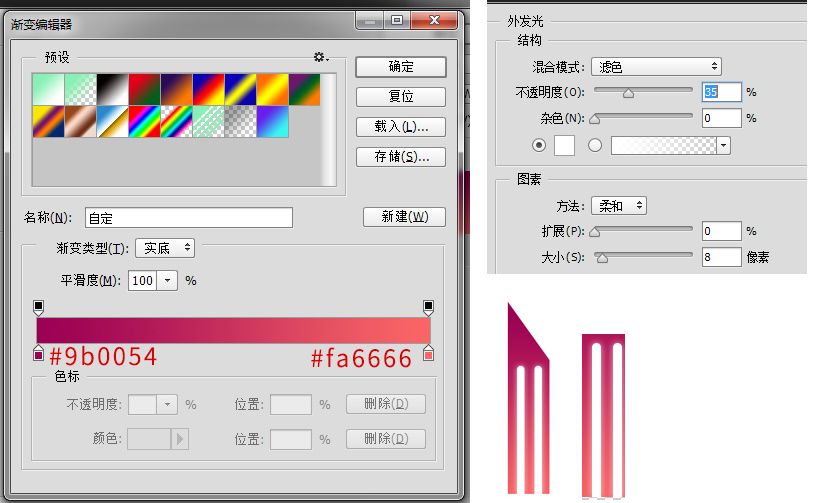Select the violet-green-orange gradient preset
Image resolution: width=816 pixels, height=503 pixels.
[304, 89]
